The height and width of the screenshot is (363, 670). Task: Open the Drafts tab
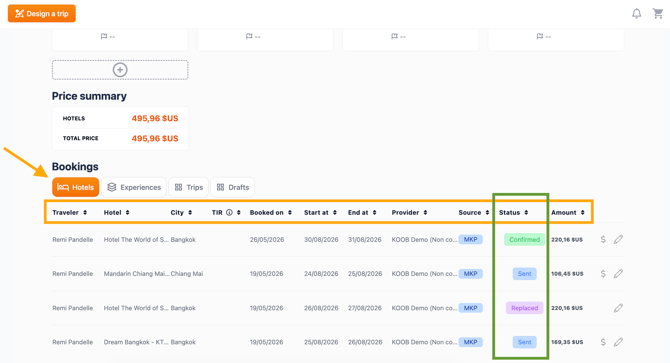pos(232,187)
